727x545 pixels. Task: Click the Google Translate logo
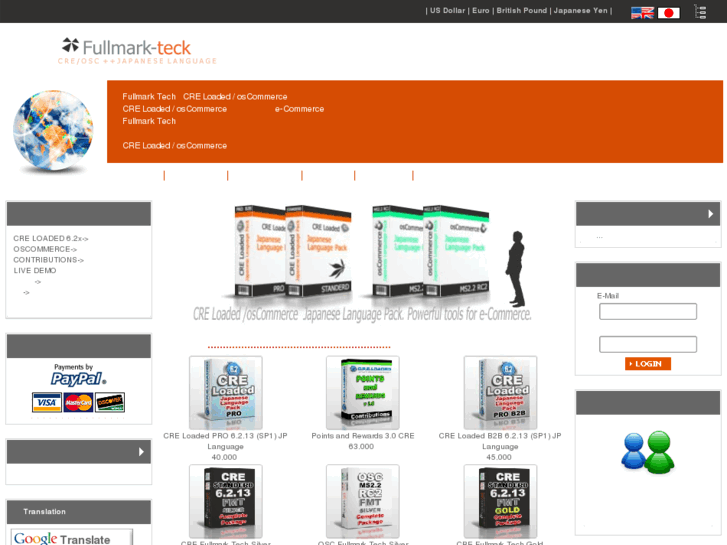(72, 538)
